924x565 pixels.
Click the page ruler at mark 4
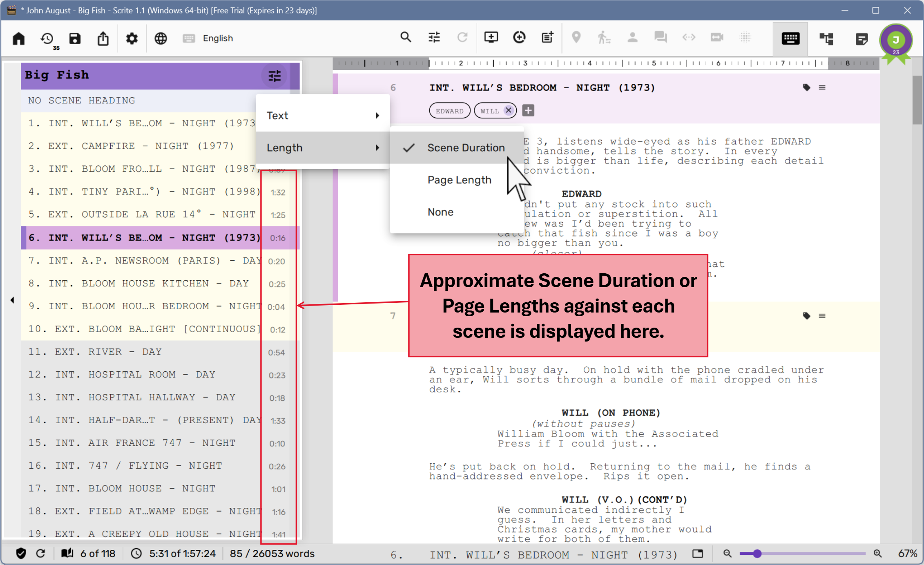(589, 63)
